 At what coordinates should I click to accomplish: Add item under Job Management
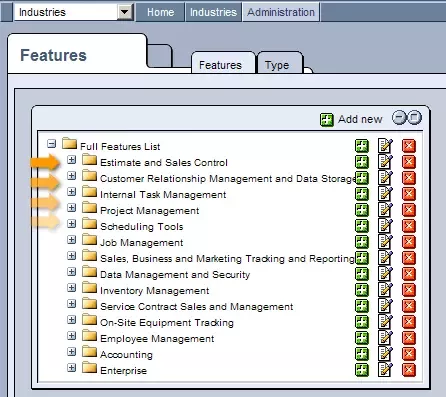coord(362,242)
